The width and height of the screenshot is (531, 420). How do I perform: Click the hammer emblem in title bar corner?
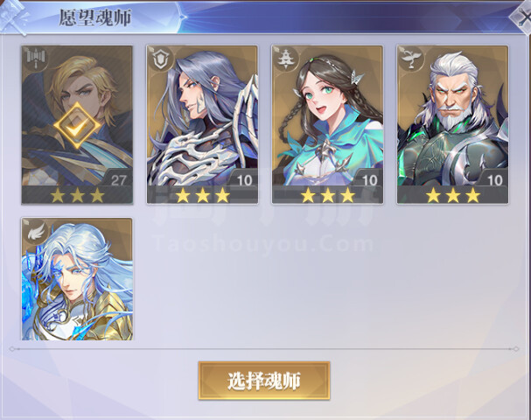13,17
